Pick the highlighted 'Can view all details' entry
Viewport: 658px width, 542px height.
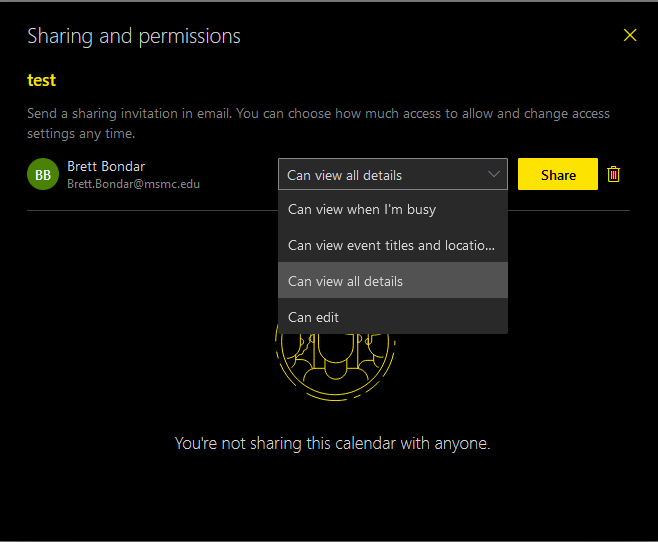(x=393, y=281)
